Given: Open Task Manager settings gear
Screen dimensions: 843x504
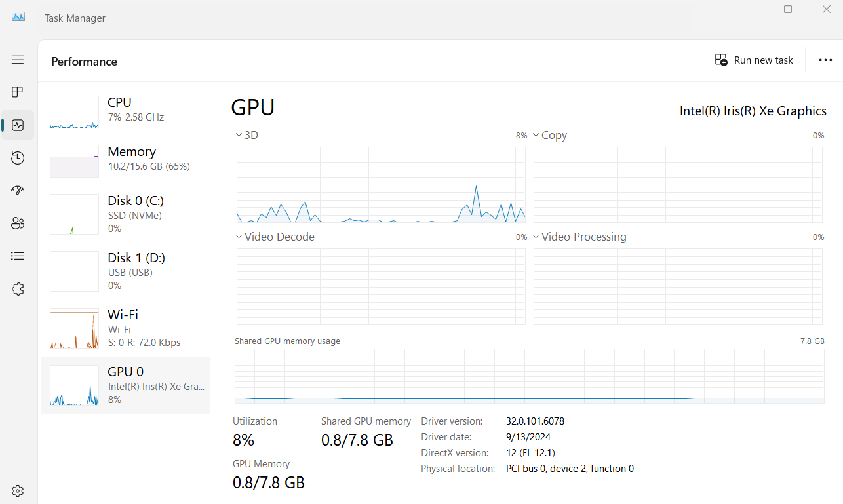Looking at the screenshot, I should tap(18, 491).
